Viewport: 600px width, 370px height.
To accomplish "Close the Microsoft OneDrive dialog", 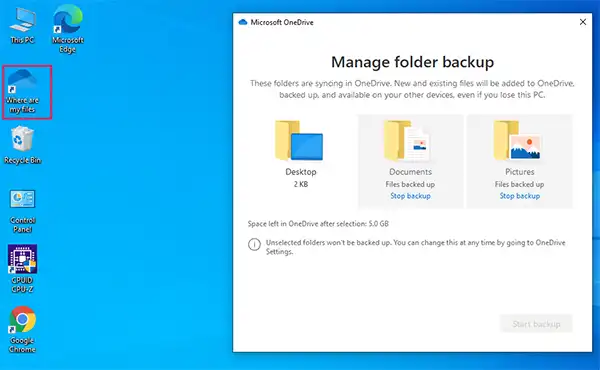I will [582, 22].
